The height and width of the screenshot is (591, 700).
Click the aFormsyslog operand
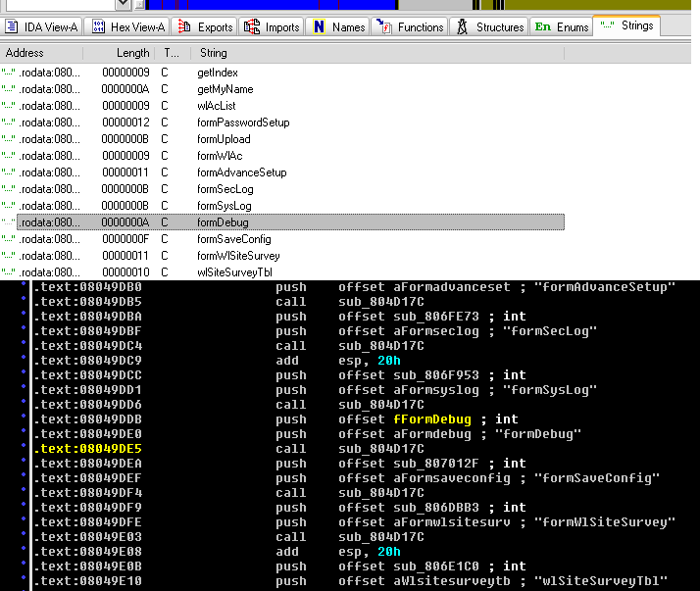coord(435,390)
